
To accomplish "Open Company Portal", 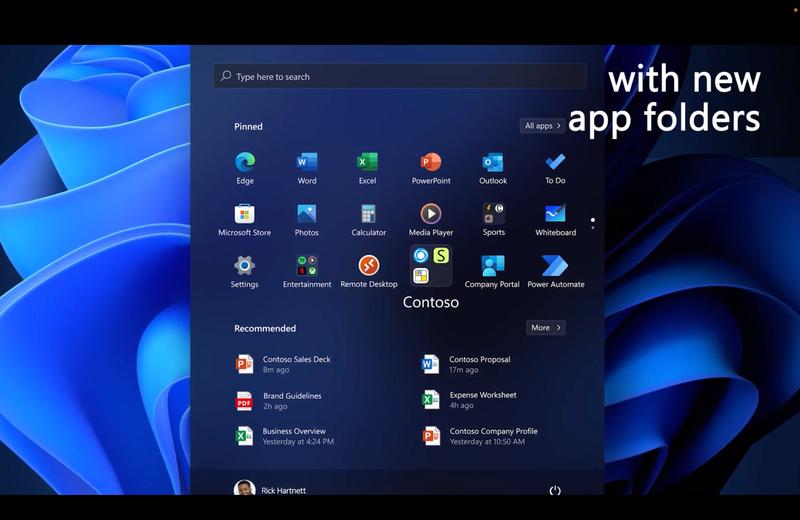I will coord(492,272).
